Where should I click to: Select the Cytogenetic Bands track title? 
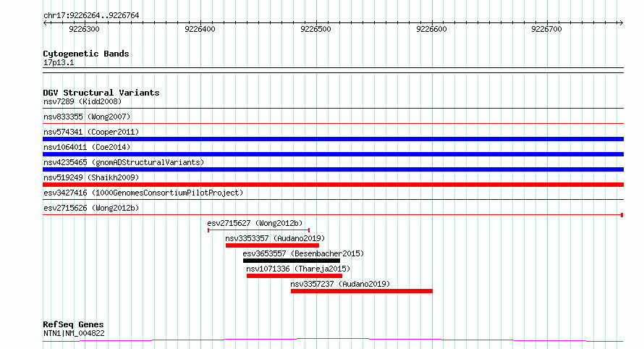(86, 54)
